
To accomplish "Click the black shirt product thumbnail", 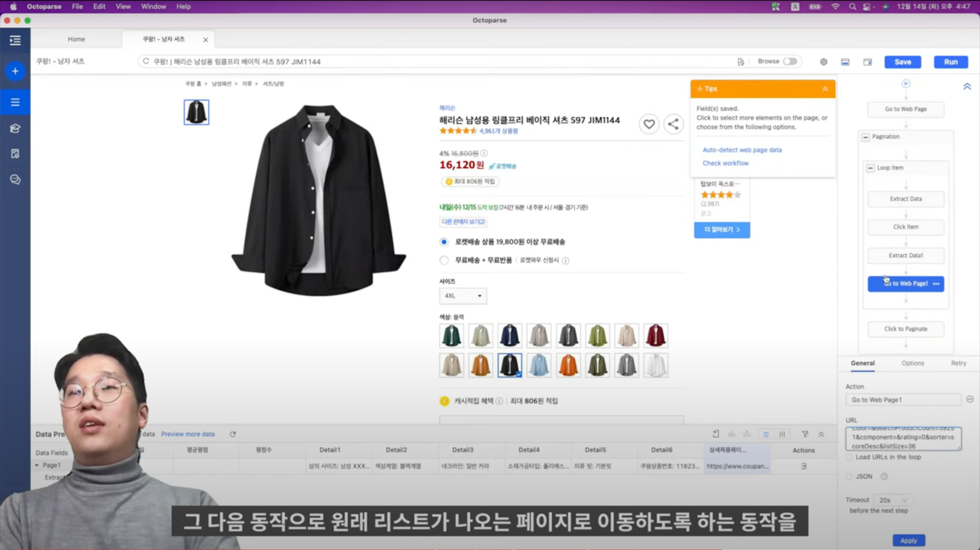I will tap(196, 112).
